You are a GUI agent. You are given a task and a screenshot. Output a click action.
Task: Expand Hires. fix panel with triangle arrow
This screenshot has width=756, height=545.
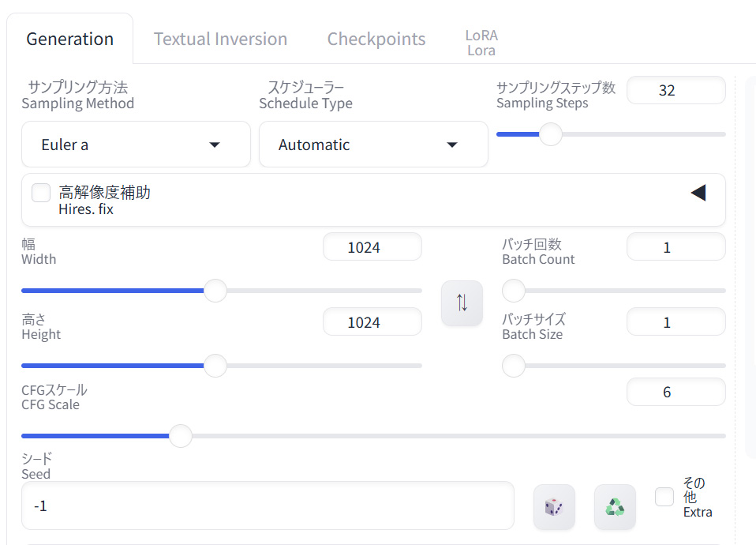point(698,193)
